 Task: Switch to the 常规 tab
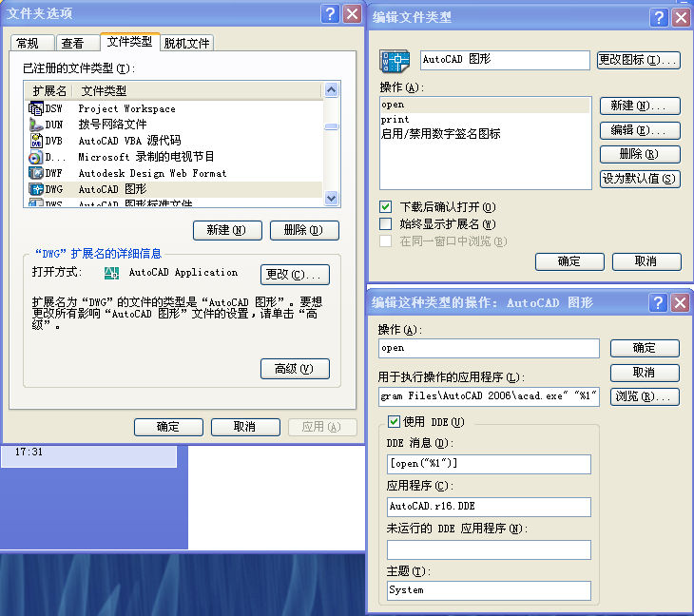tap(32, 44)
